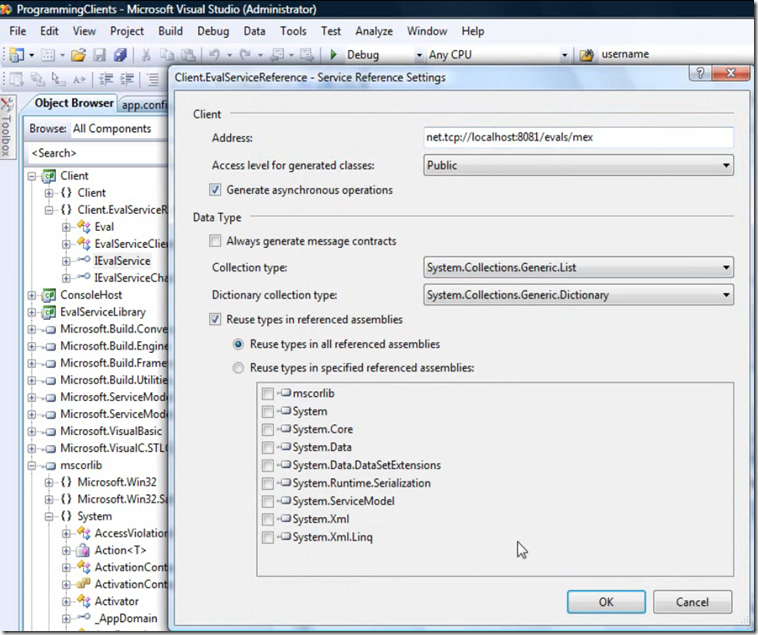The height and width of the screenshot is (635, 758).
Task: Click the Comment Out Lines icon
Action: pos(153,79)
